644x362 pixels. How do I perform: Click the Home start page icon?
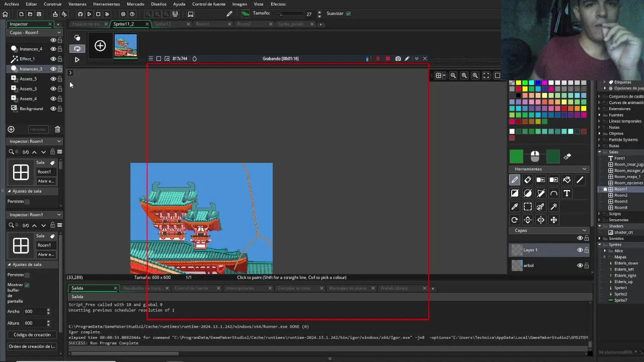click(5, 14)
